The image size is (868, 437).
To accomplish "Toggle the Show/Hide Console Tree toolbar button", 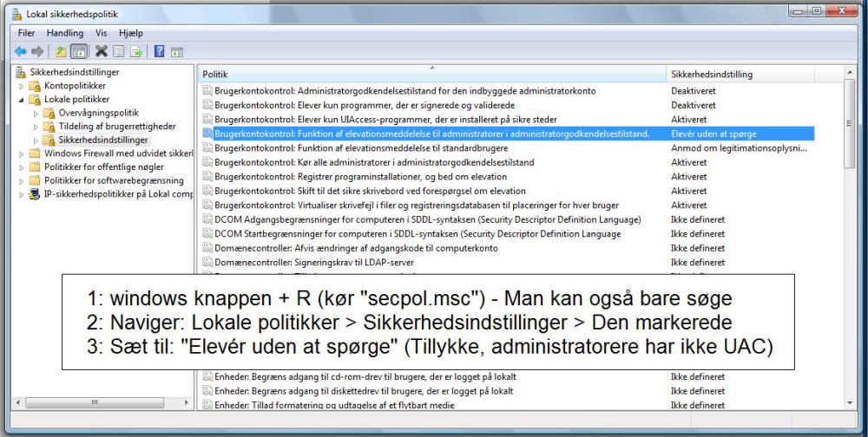I will click(x=79, y=52).
